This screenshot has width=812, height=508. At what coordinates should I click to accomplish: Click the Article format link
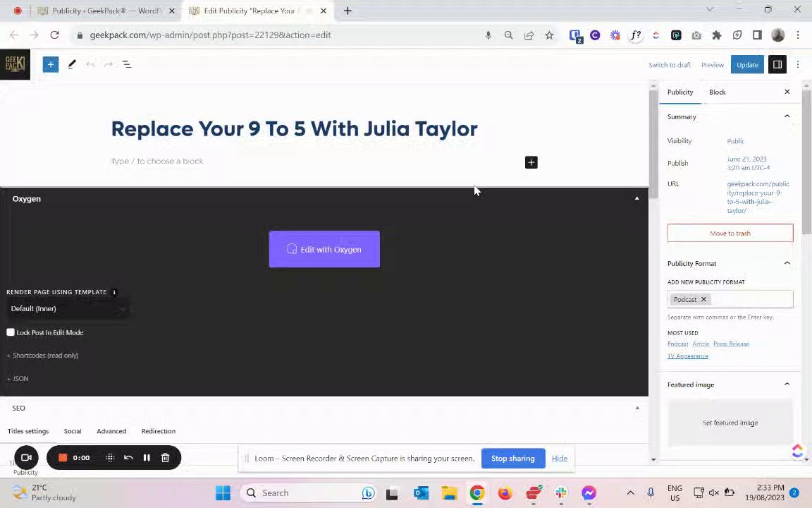701,344
